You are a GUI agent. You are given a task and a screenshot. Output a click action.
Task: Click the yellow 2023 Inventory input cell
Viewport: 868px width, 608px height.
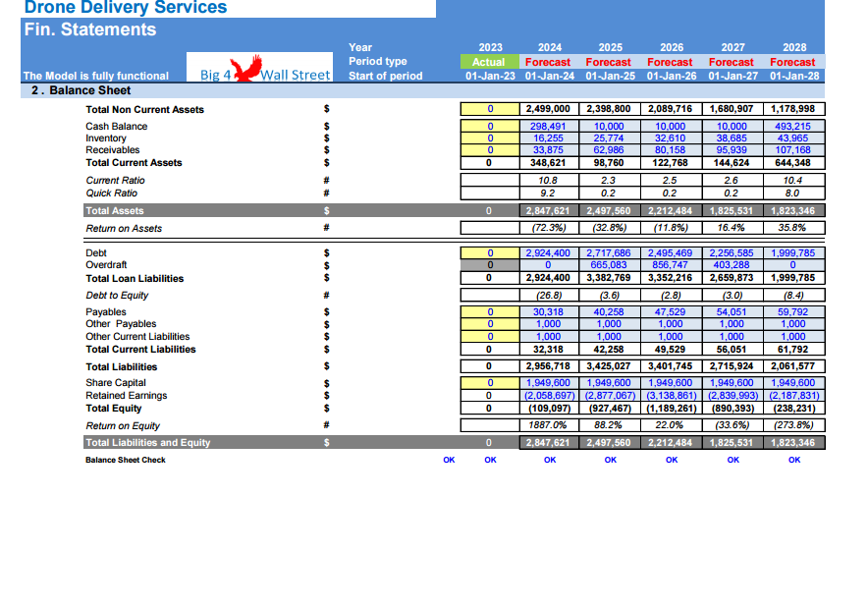tap(490, 138)
